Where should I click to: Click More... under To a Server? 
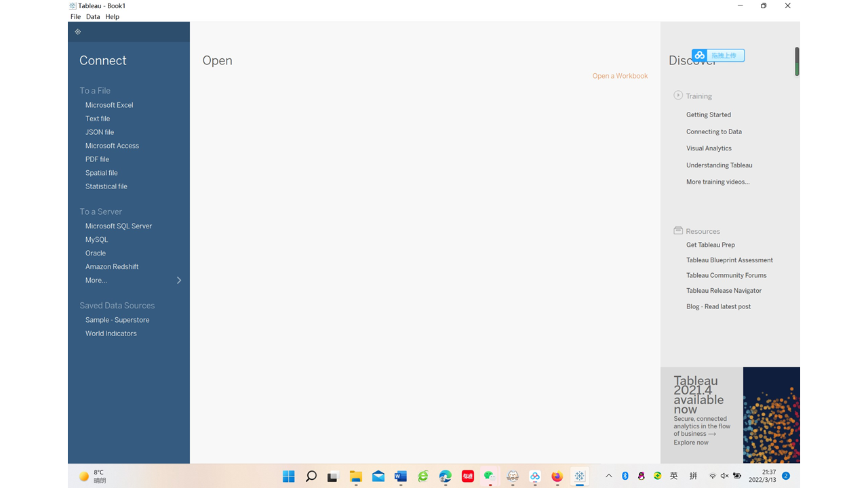[x=96, y=280]
